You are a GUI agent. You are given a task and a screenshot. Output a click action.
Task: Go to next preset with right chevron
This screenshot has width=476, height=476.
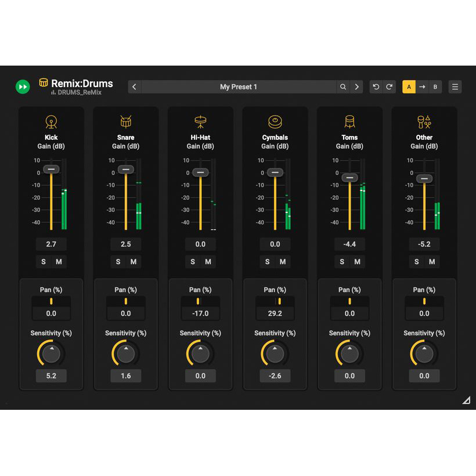(x=356, y=87)
